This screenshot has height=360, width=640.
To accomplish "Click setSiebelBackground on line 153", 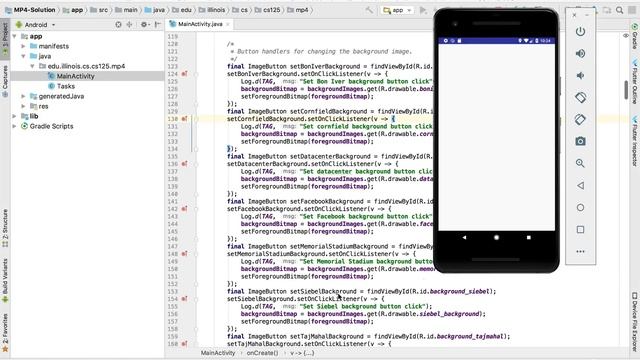I will (323, 291).
